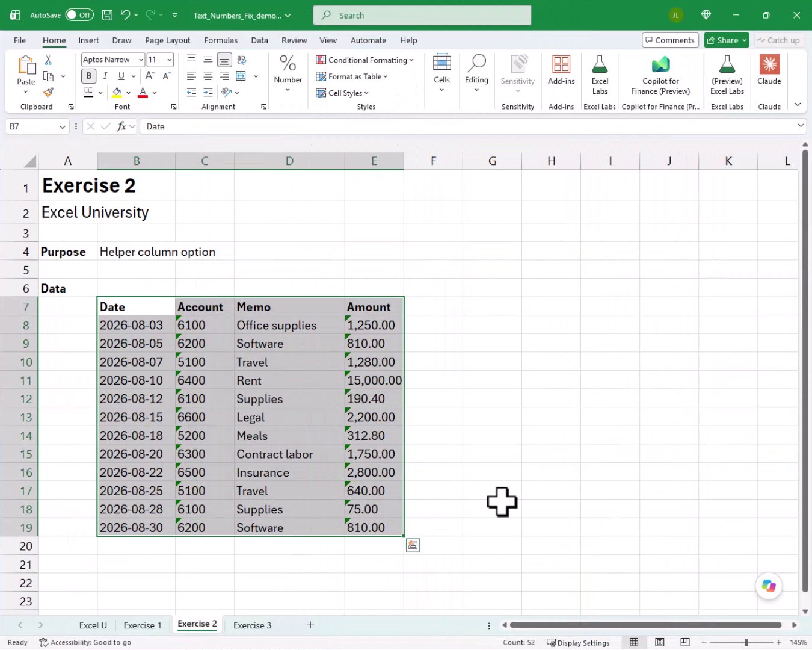Viewport: 812px width, 650px height.
Task: Click the yellow Fill Color button
Action: (117, 92)
